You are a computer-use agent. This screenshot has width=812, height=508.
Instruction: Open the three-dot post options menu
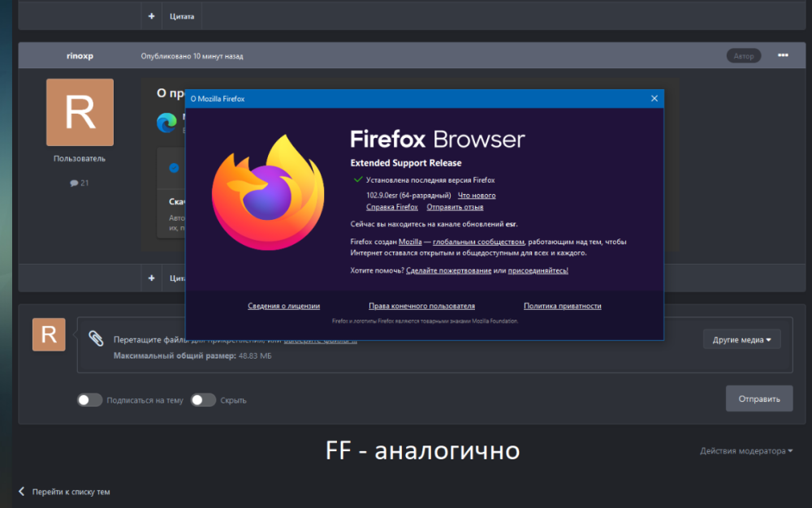(x=783, y=55)
